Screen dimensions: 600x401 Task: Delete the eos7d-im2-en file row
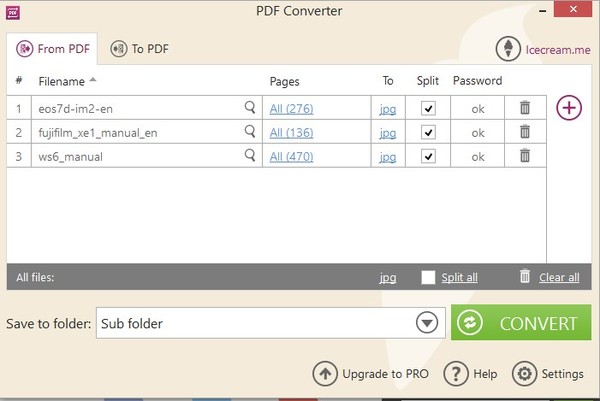(x=525, y=108)
